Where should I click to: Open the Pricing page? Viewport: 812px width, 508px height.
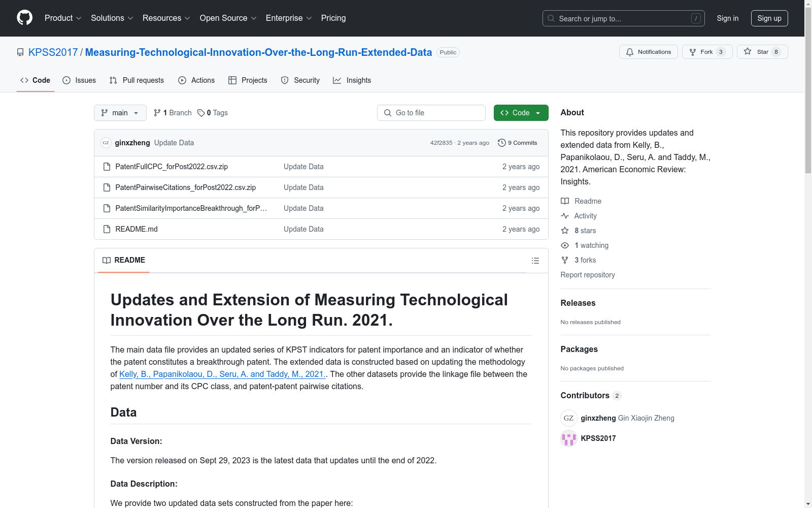(333, 18)
